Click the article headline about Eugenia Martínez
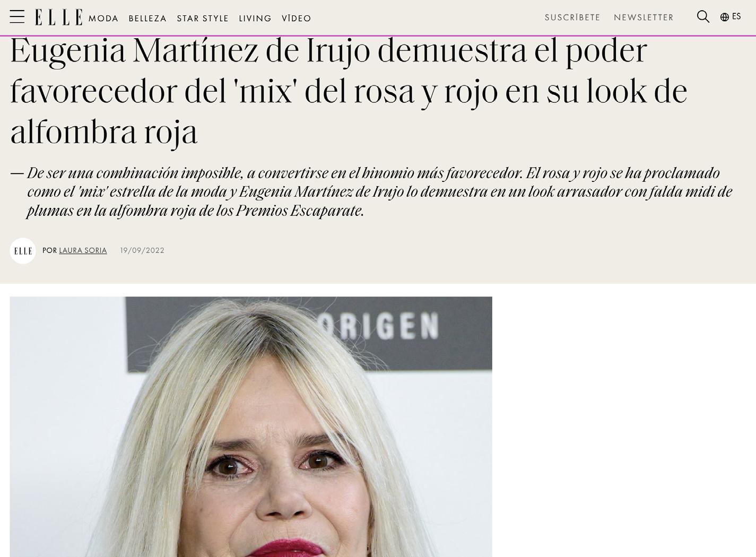 pyautogui.click(x=349, y=91)
